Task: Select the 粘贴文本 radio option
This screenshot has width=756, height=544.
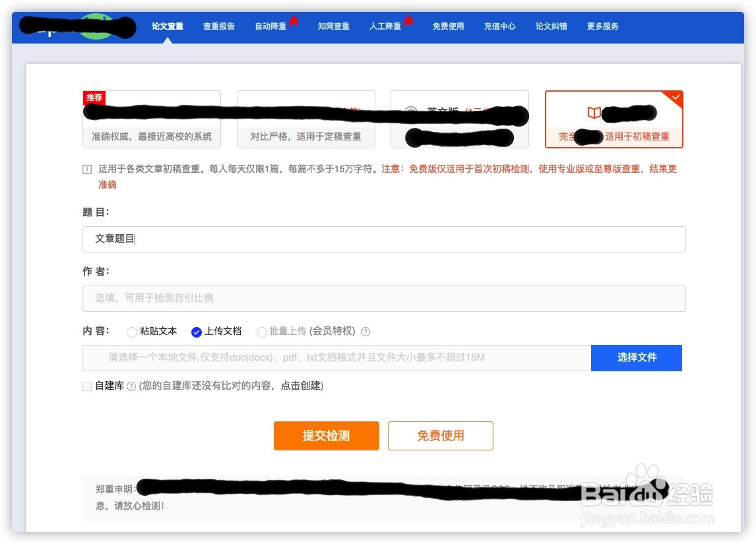Action: pyautogui.click(x=132, y=332)
